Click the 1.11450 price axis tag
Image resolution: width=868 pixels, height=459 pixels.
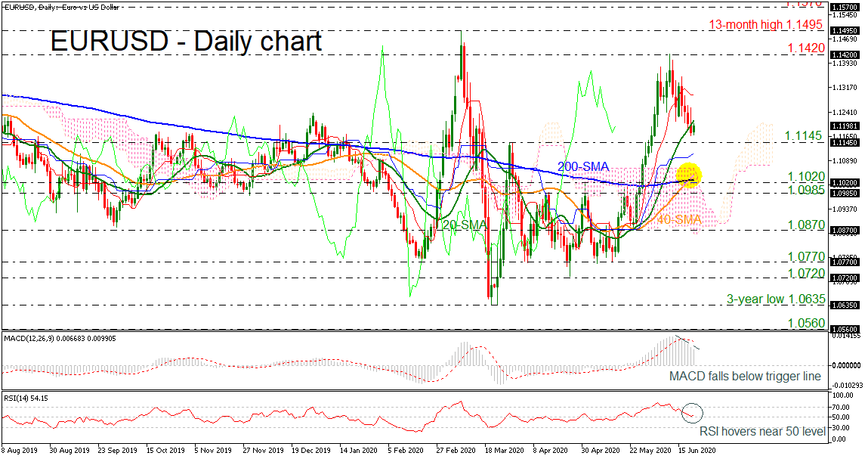point(844,142)
